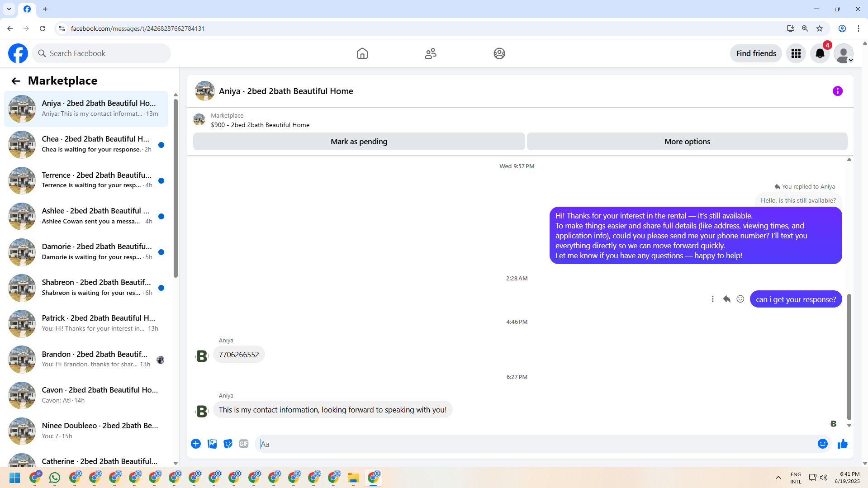868x488 pixels.
Task: Click the quoted 'Hello, is this still available?' reply
Action: (x=798, y=200)
